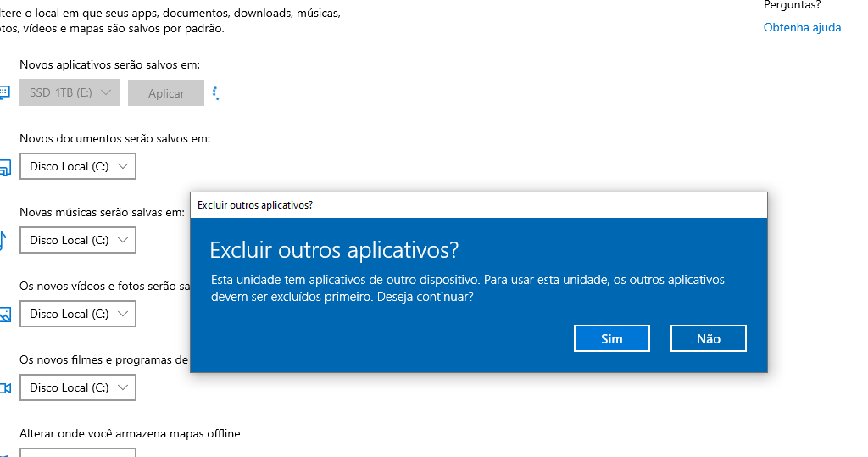Click the dialog message about 'outro dispositivo'
The height and width of the screenshot is (457, 868).
(x=468, y=288)
